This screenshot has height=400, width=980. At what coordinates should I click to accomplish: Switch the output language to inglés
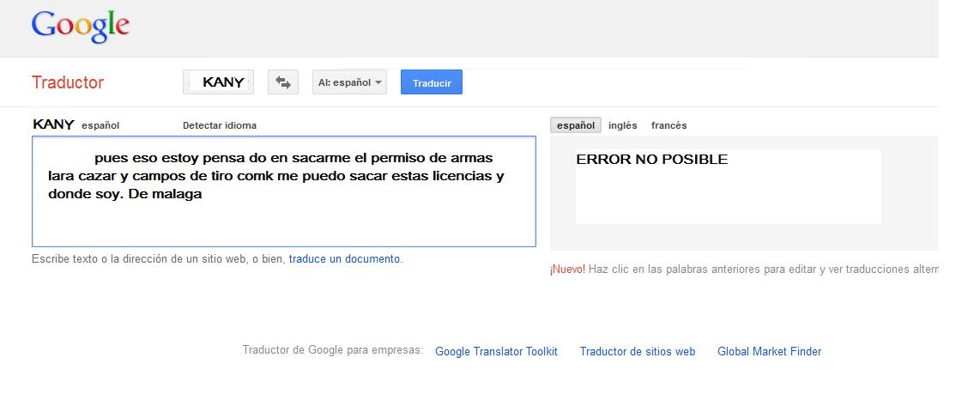click(622, 125)
